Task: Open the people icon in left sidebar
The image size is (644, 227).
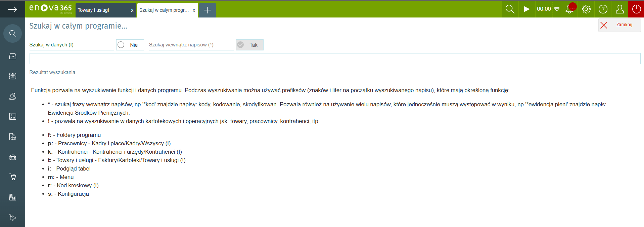Action: pos(12,97)
